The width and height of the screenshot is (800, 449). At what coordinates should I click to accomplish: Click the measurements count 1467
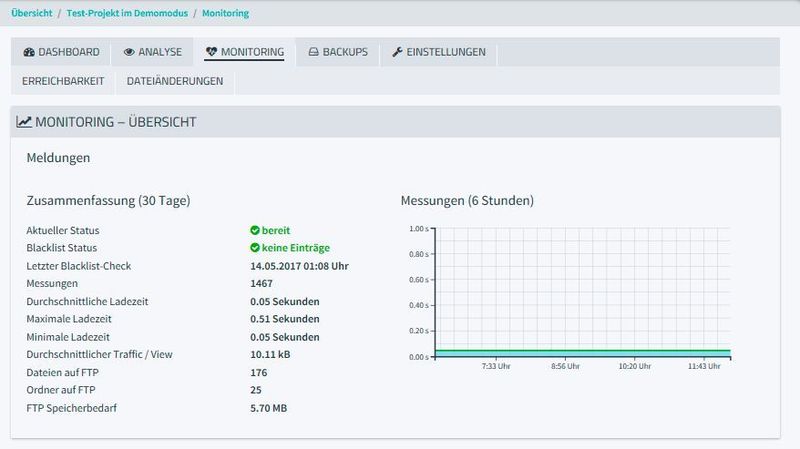261,283
